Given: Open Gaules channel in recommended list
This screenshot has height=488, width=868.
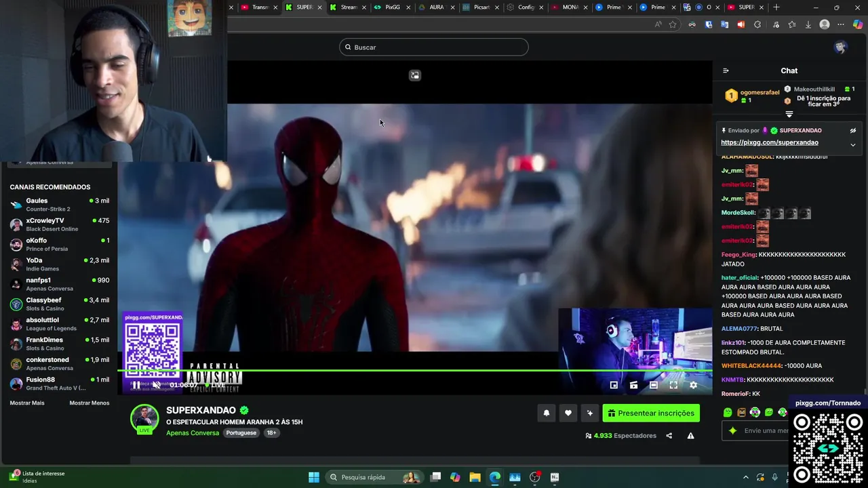Looking at the screenshot, I should tap(60, 204).
